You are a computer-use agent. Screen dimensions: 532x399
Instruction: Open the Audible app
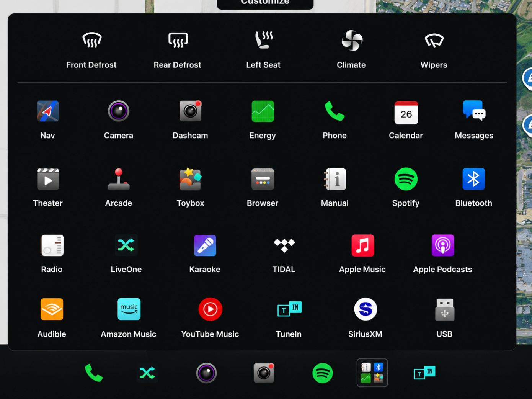tap(52, 318)
